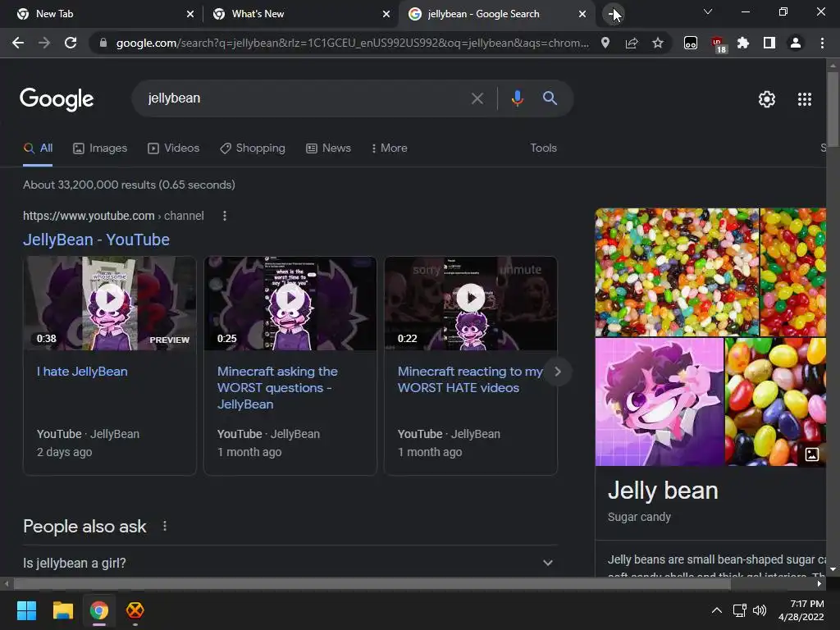The image size is (840, 630).
Task: Open the orange X taskbar app
Action: (135, 610)
